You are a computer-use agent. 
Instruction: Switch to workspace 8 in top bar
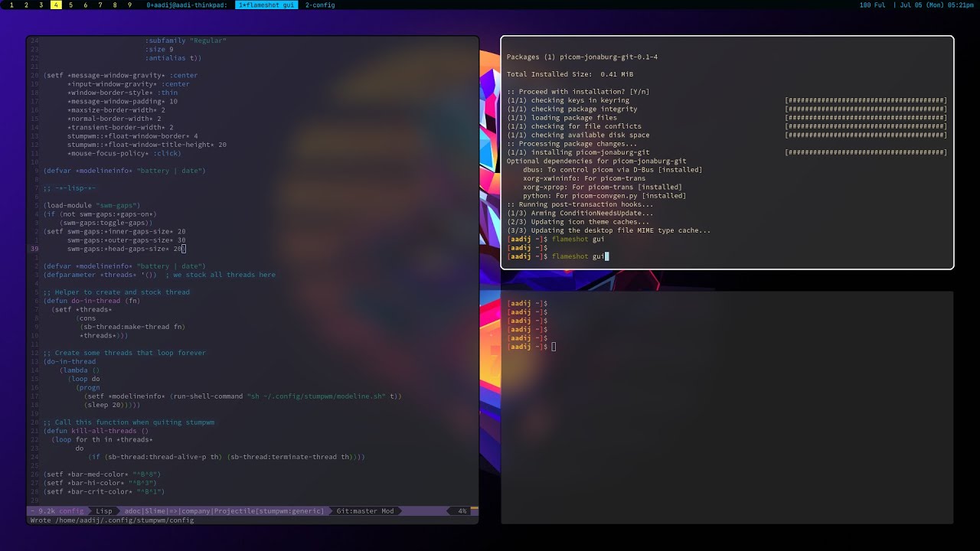pos(115,5)
